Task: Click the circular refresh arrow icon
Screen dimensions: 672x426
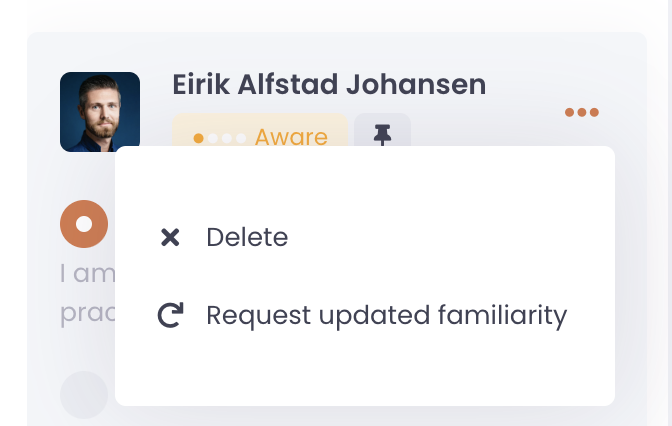Action: [x=171, y=316]
